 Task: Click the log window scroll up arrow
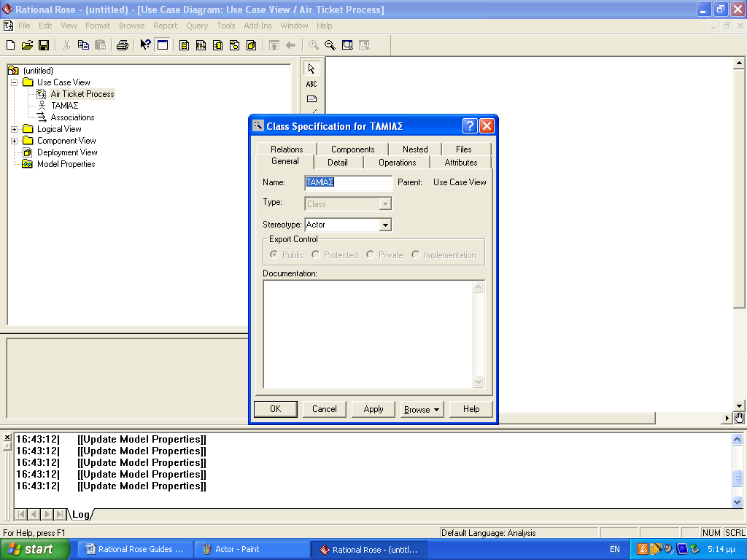(x=737, y=439)
